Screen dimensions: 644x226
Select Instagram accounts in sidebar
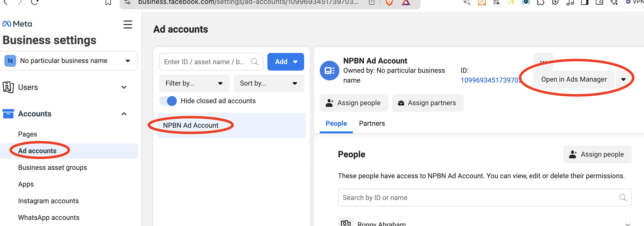[48, 201]
